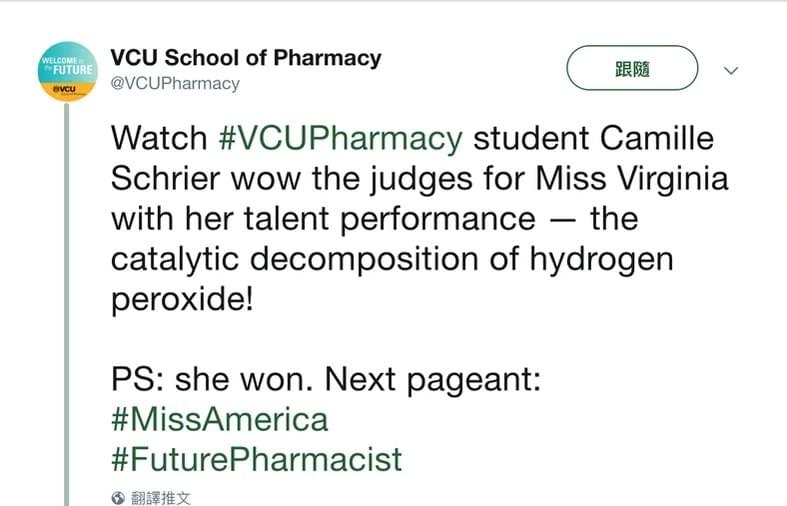The width and height of the screenshot is (787, 506).
Task: Open the VCU School of Pharmacy profile avatar
Action: coord(67,71)
